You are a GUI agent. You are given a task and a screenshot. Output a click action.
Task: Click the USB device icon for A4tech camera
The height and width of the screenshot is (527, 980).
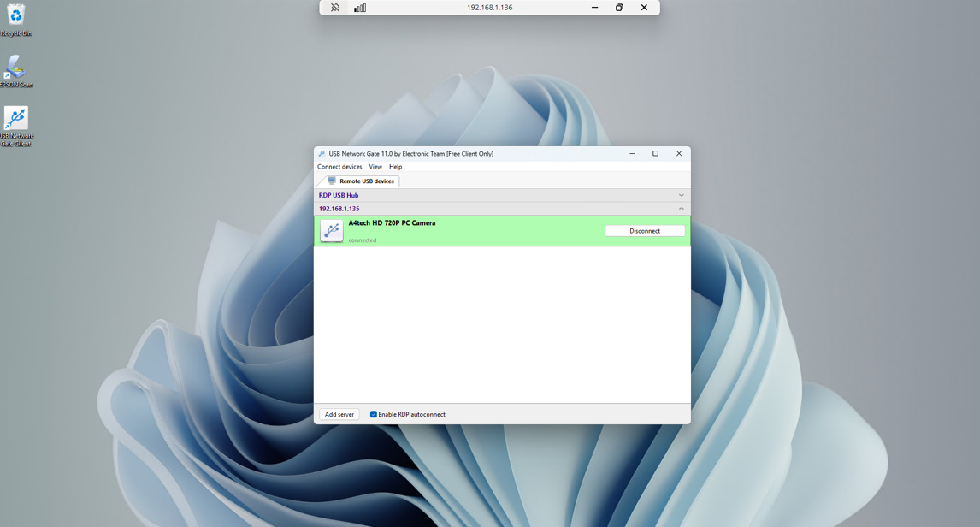point(331,231)
